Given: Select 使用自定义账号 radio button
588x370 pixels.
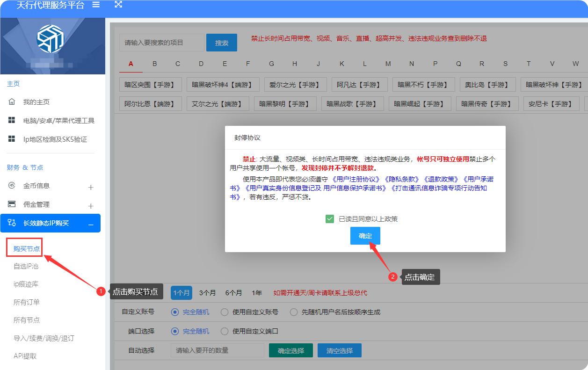Looking at the screenshot, I should pos(225,312).
